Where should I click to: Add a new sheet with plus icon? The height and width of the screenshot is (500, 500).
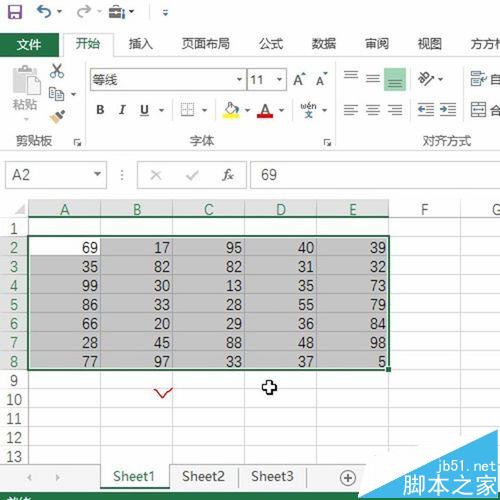[x=348, y=478]
